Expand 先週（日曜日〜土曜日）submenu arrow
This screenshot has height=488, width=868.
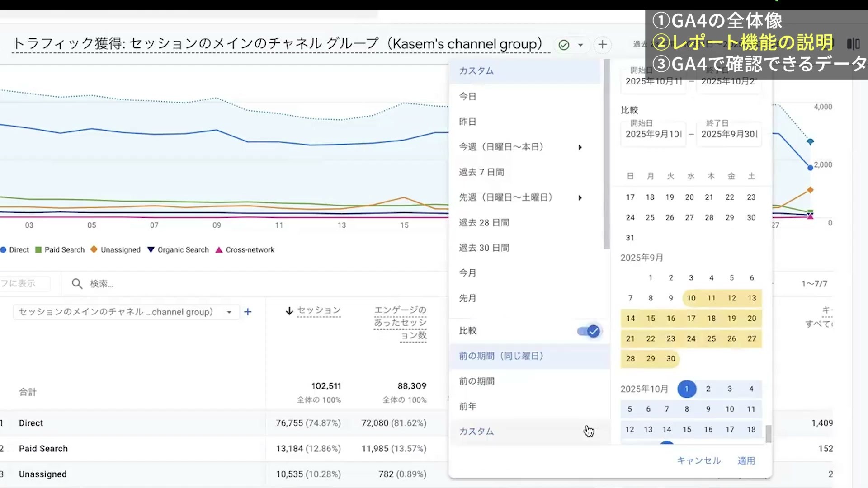point(580,198)
